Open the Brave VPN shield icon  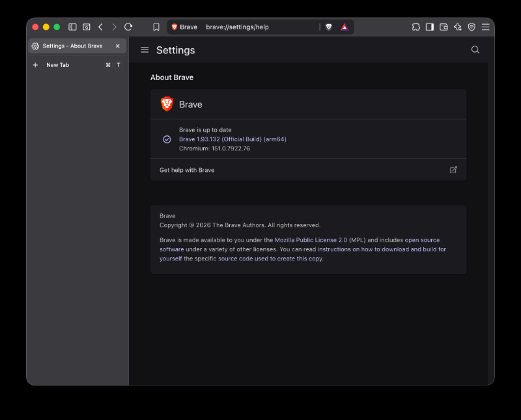click(x=472, y=27)
